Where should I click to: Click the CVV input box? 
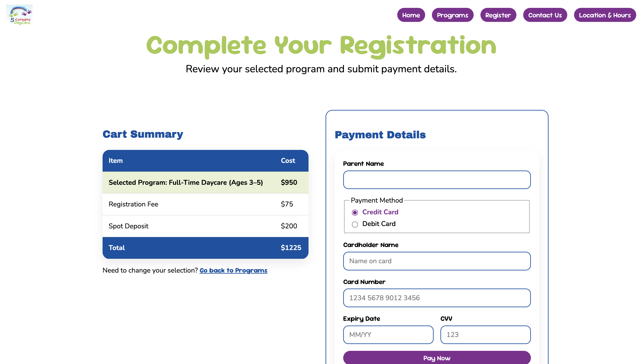(x=485, y=334)
